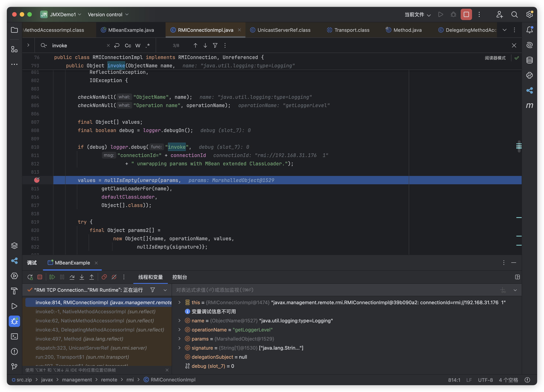Click Step Out in debug toolbar
The height and width of the screenshot is (392, 544).
coord(92,277)
